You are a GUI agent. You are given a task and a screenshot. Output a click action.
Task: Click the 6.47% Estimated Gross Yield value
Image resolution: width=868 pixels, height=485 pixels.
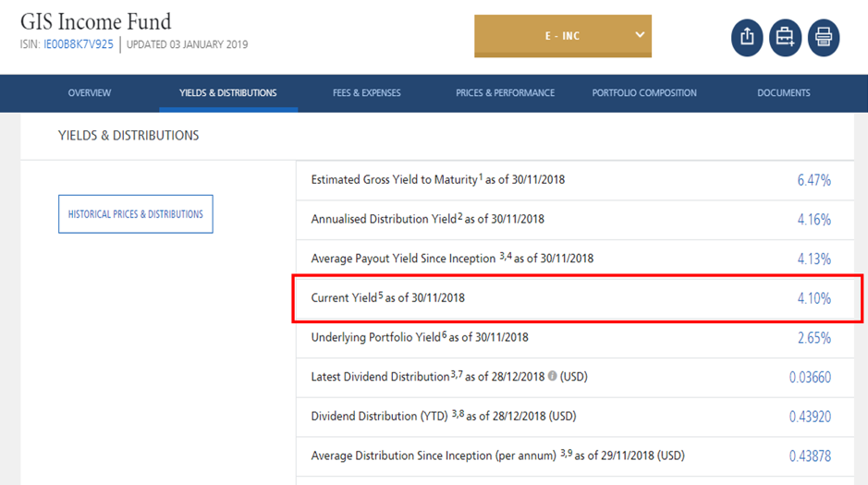pyautogui.click(x=813, y=180)
